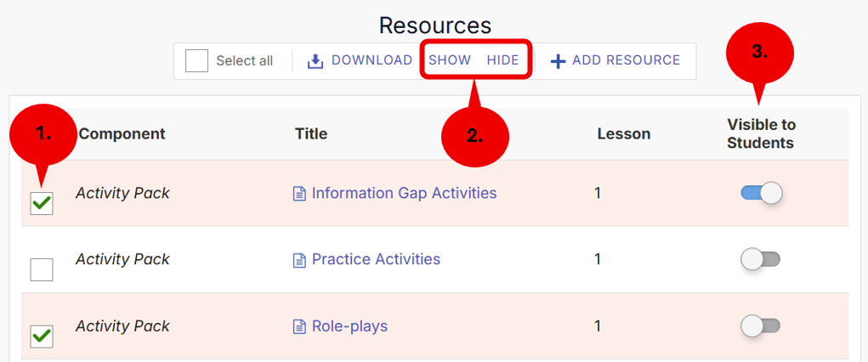This screenshot has width=868, height=362.
Task: Click lesson number 1 in Information Gap row
Action: 598,193
